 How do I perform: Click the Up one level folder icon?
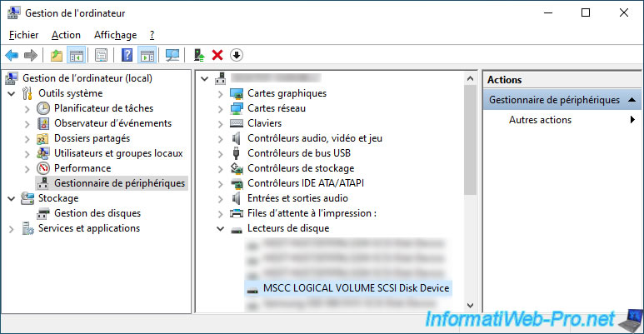pos(56,55)
